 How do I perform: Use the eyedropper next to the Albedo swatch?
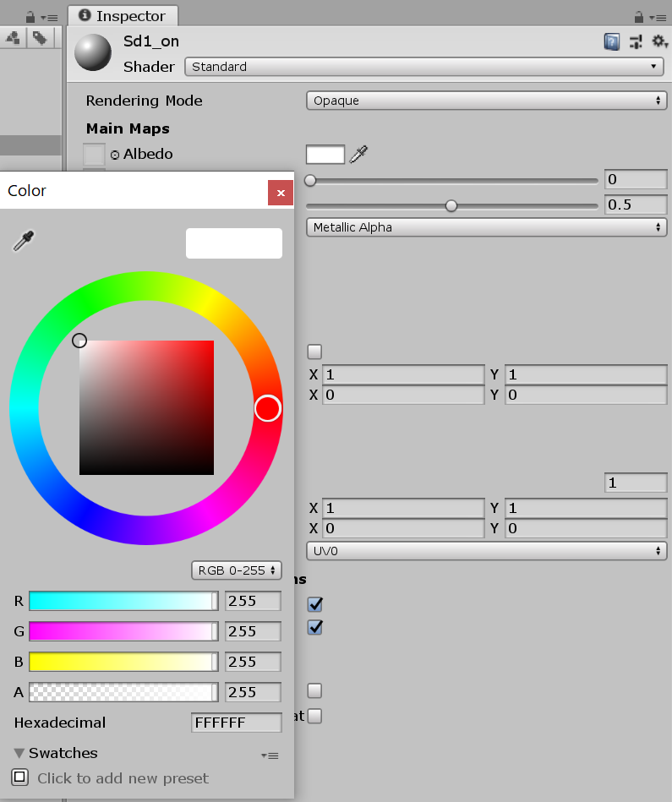pos(358,154)
